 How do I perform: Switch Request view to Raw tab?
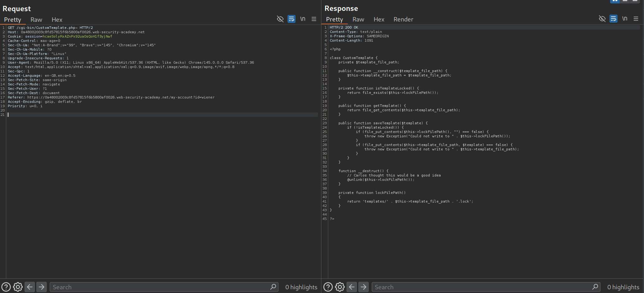coord(36,20)
